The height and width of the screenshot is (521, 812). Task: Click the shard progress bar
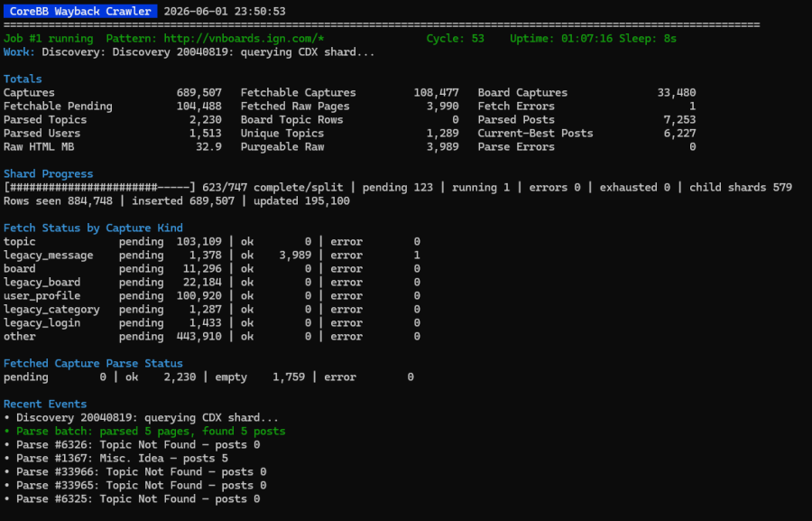click(99, 187)
